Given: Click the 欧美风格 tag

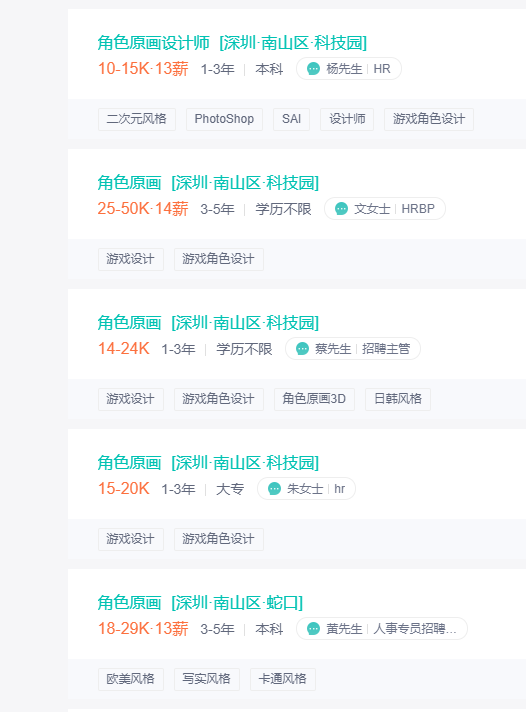Looking at the screenshot, I should [131, 679].
